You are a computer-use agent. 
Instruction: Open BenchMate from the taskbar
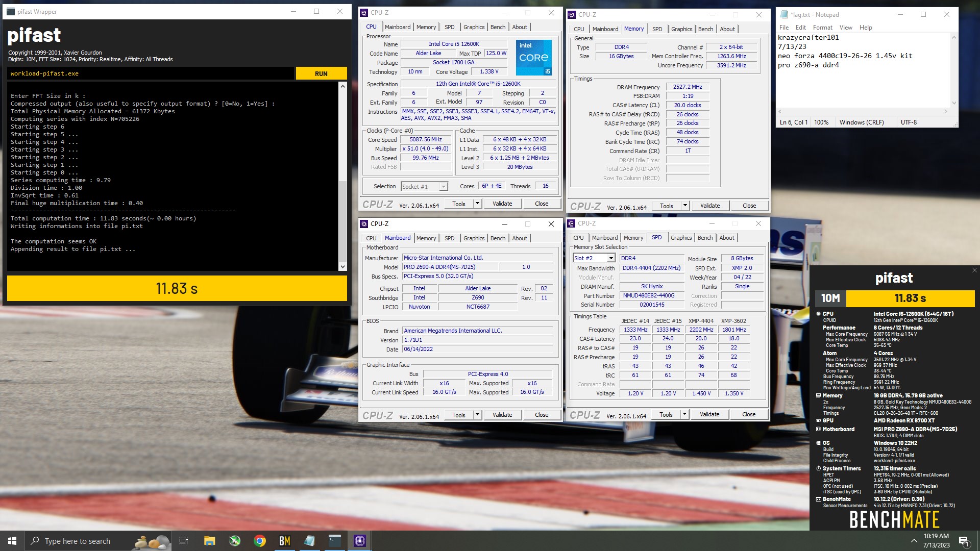[x=285, y=541]
